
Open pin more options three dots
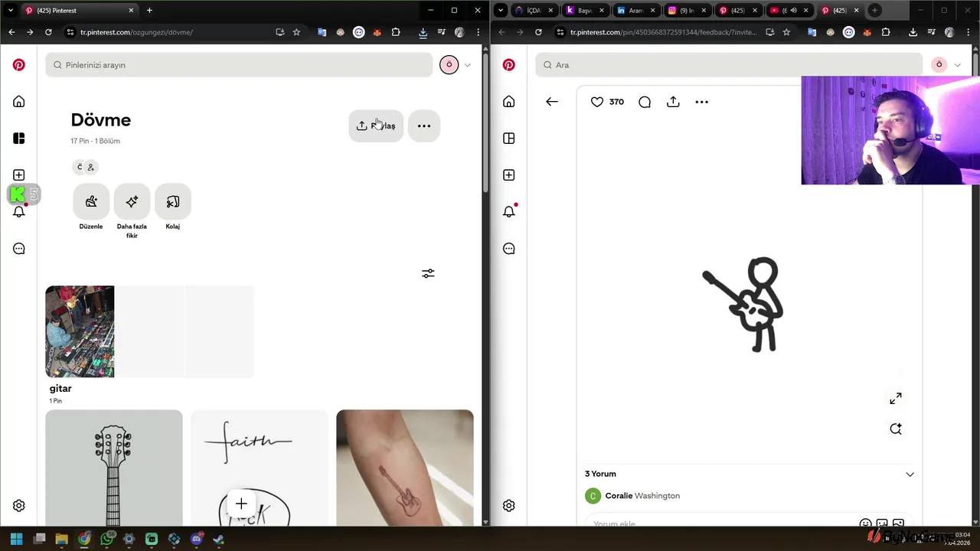[701, 102]
